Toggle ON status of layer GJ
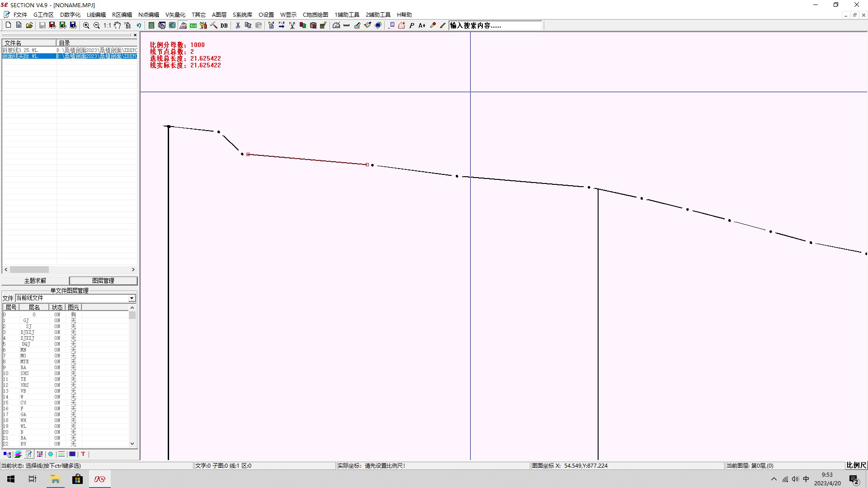 click(57, 320)
